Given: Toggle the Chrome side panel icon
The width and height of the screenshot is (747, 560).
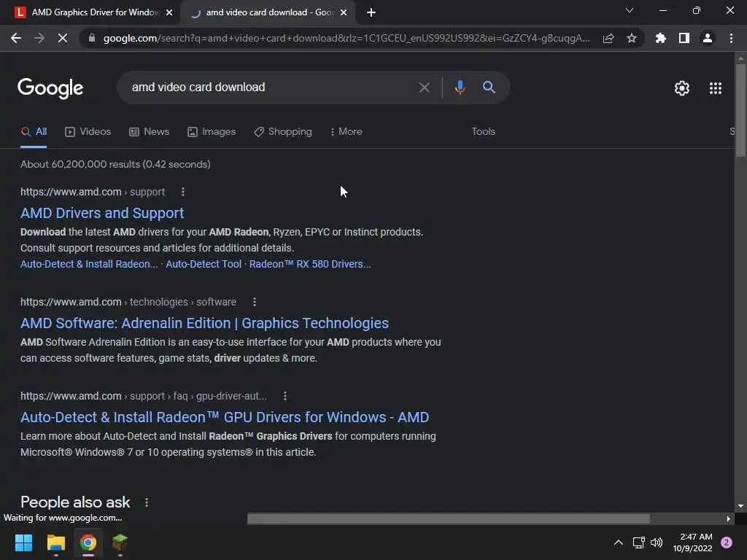Looking at the screenshot, I should pos(684,38).
